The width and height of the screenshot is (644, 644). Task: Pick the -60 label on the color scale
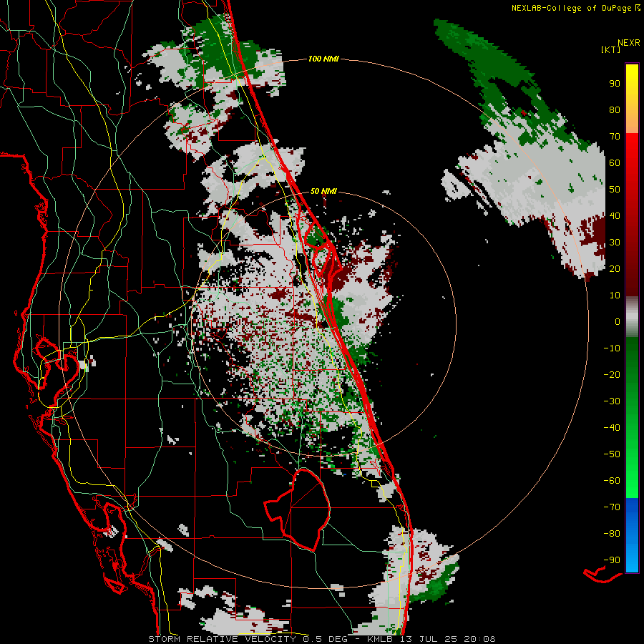612,481
